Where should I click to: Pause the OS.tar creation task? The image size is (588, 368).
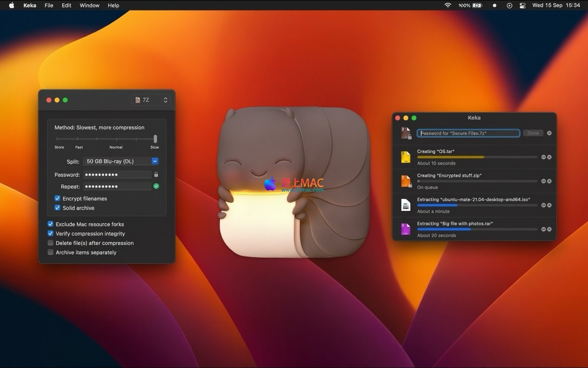543,157
